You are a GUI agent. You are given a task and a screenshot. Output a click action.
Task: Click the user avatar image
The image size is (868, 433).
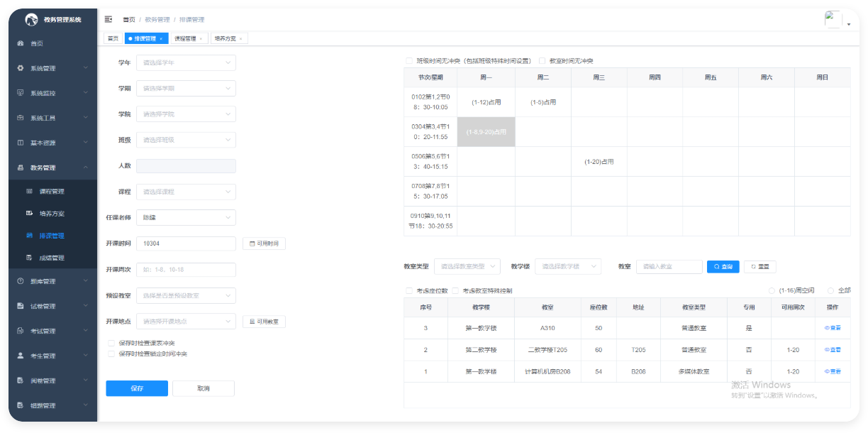click(833, 19)
